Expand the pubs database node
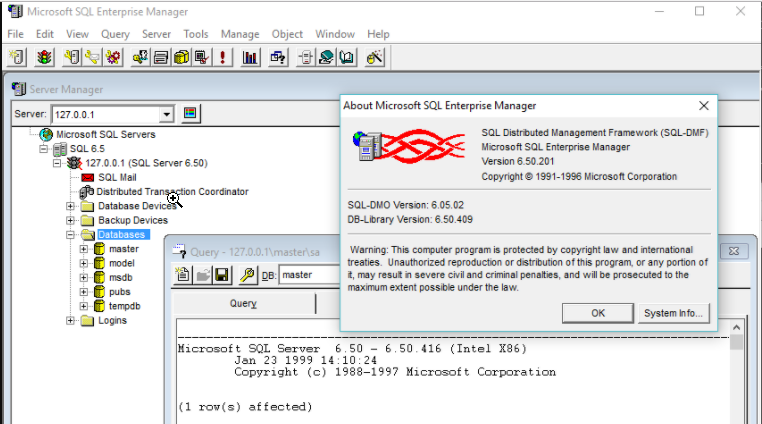This screenshot has width=762, height=424. coord(84,292)
